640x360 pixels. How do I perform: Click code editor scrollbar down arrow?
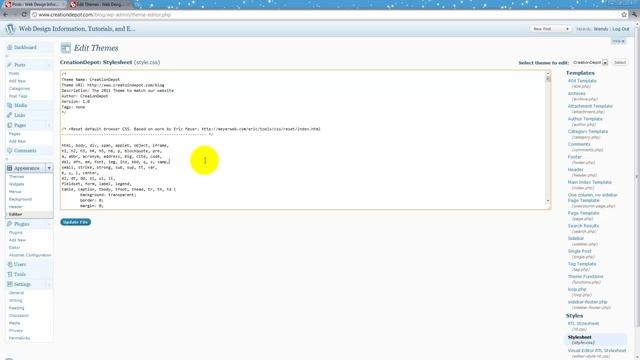coord(548,201)
